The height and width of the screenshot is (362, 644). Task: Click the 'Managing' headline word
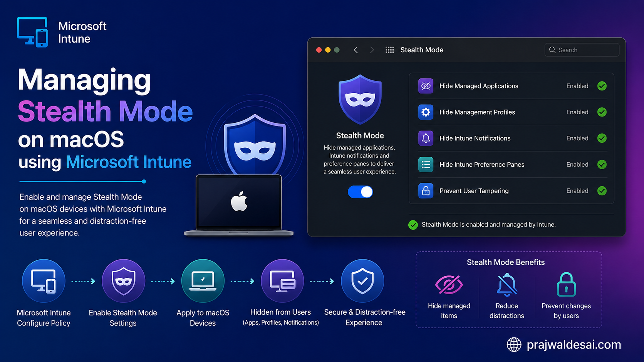pos(84,81)
